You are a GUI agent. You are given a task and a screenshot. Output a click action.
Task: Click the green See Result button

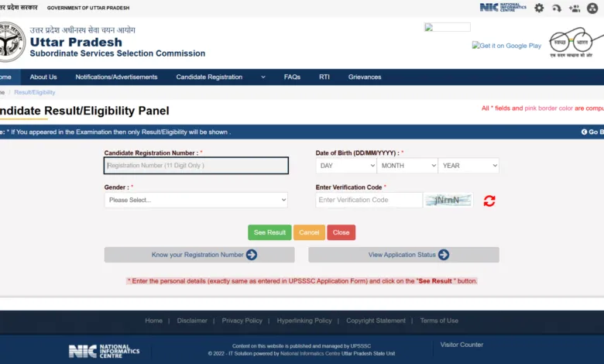click(x=269, y=232)
